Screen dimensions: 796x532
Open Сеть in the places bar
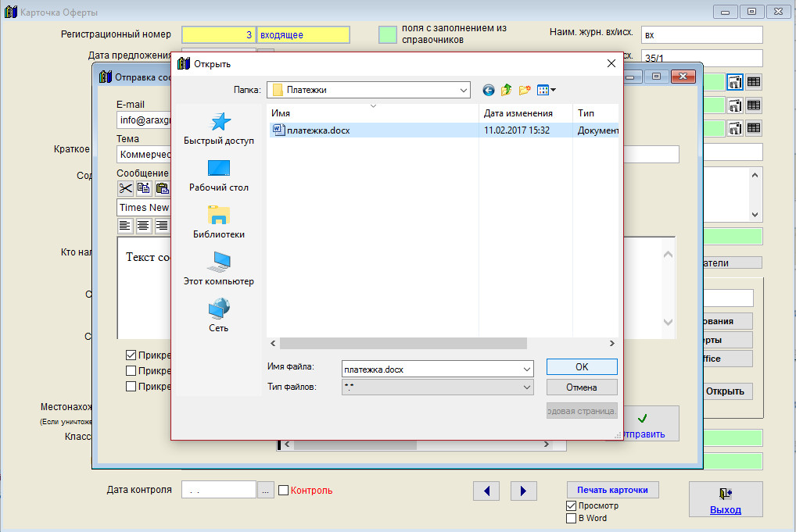point(219,316)
